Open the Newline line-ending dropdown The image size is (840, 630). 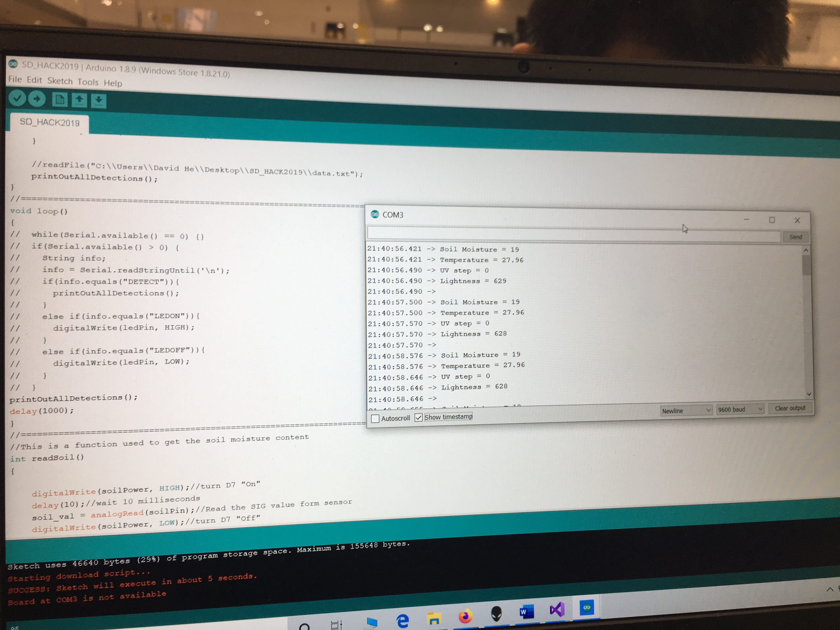686,410
